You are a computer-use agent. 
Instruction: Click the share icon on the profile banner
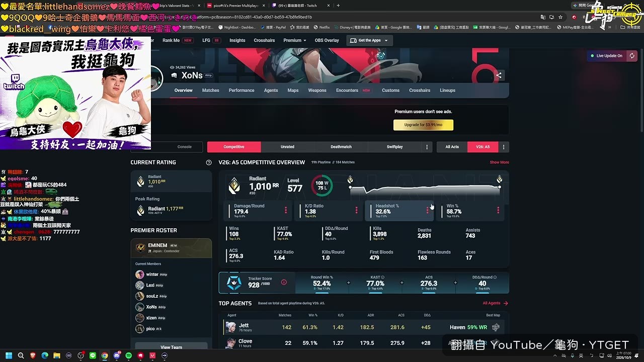click(x=499, y=75)
